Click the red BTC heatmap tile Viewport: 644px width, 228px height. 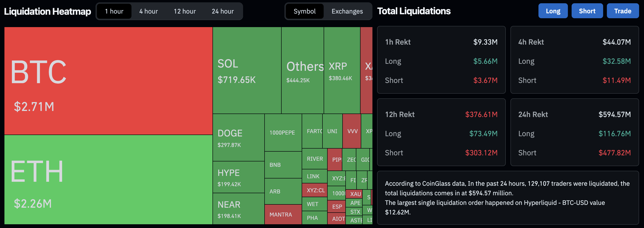pos(108,81)
